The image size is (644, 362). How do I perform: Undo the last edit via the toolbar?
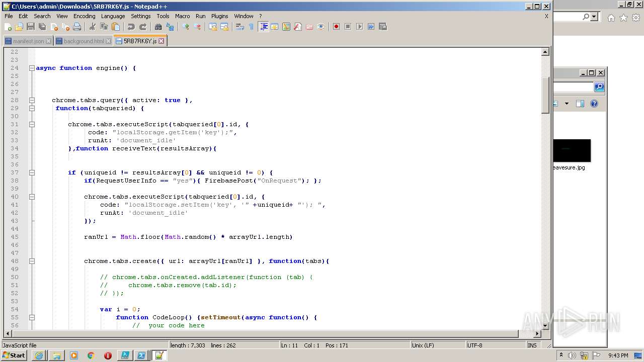coord(131,27)
